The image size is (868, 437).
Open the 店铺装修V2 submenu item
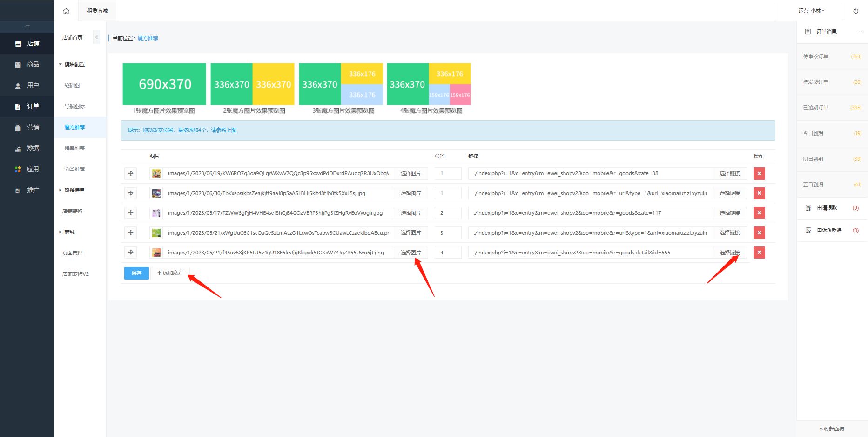coord(75,274)
